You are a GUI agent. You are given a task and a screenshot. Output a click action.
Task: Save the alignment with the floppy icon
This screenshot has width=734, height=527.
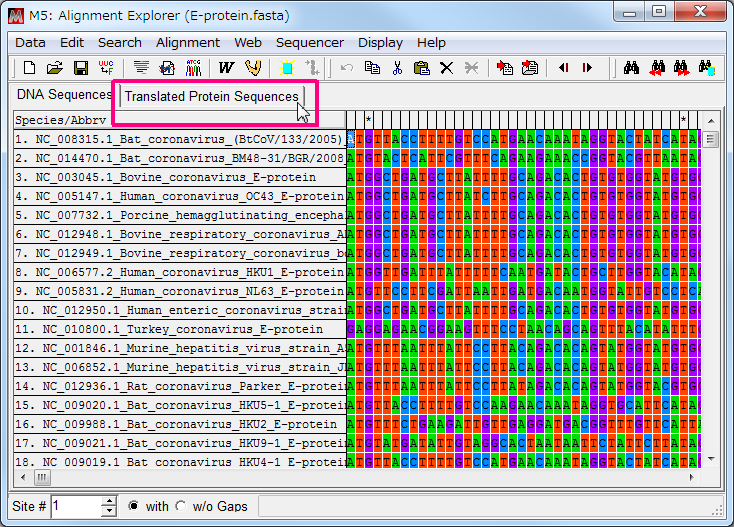tap(81, 68)
